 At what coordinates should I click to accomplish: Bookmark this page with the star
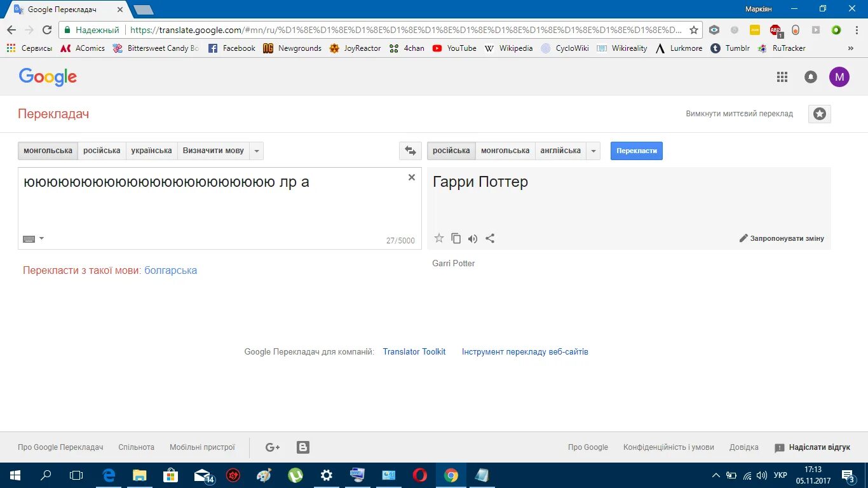[694, 30]
